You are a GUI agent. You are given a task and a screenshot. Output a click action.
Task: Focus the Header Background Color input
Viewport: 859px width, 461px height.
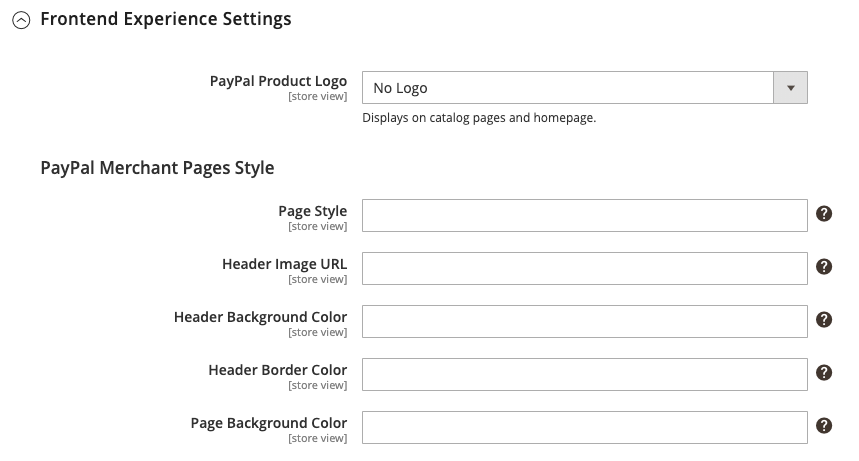[585, 321]
